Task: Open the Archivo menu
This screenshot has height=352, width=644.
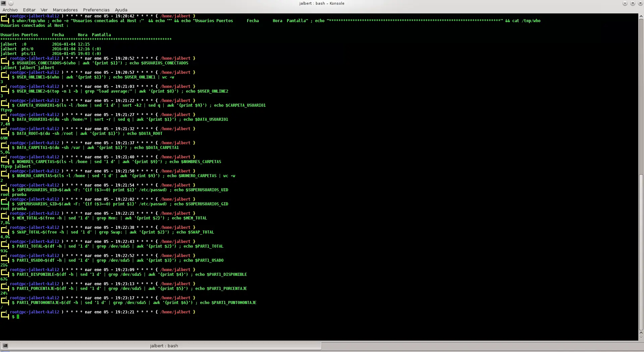Action: tap(10, 10)
